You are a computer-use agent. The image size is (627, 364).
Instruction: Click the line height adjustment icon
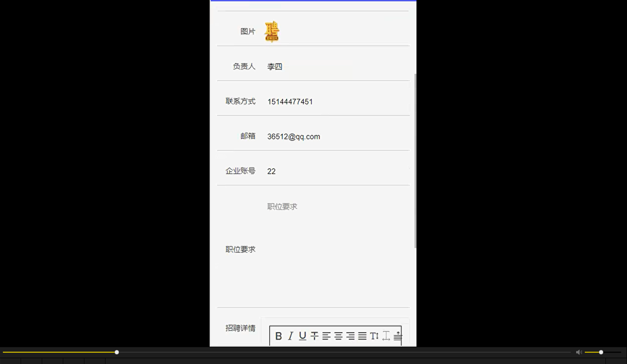coord(386,336)
